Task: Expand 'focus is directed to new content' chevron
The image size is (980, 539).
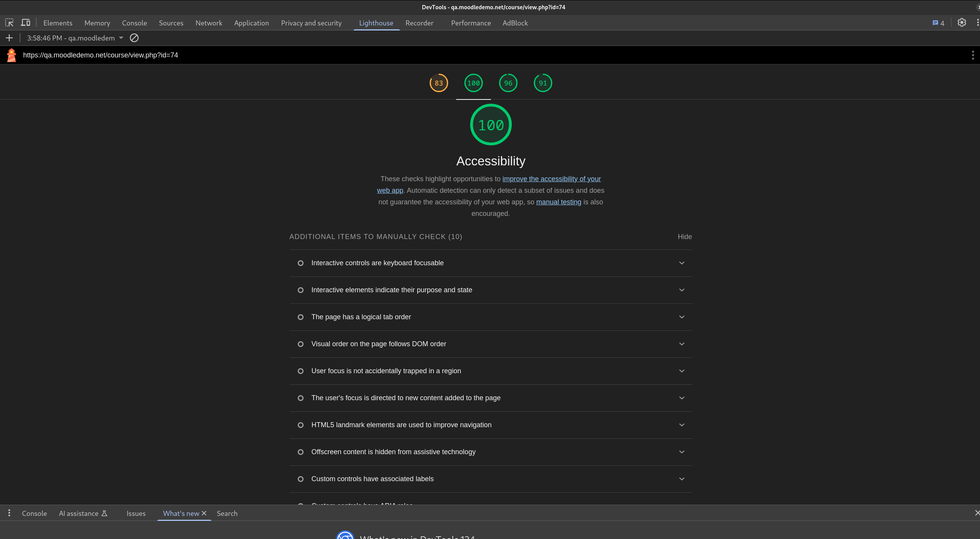Action: pos(682,398)
